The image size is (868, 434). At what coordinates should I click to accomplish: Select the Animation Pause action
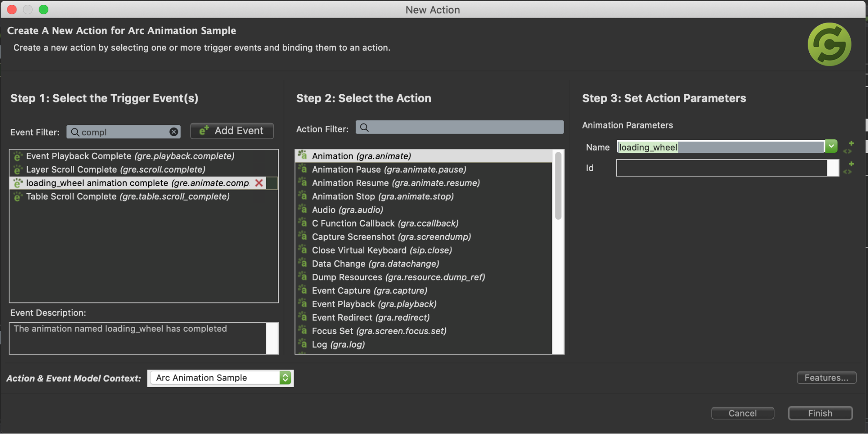pos(424,170)
